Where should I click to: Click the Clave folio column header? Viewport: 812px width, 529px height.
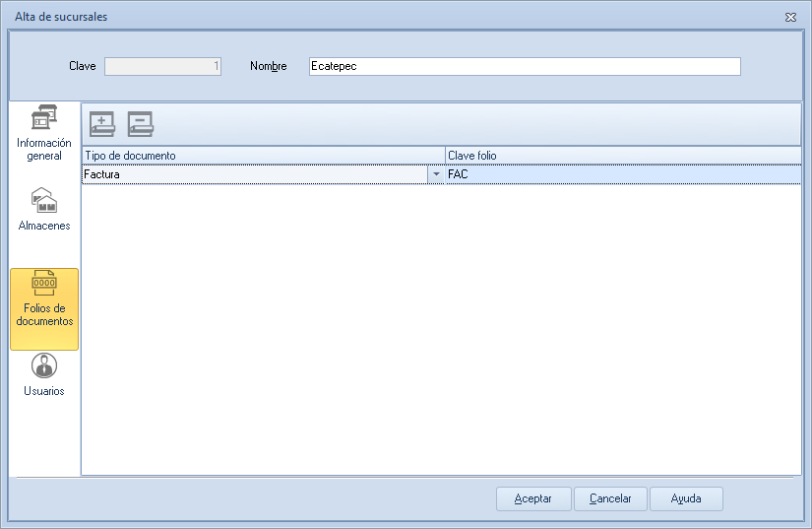point(622,156)
